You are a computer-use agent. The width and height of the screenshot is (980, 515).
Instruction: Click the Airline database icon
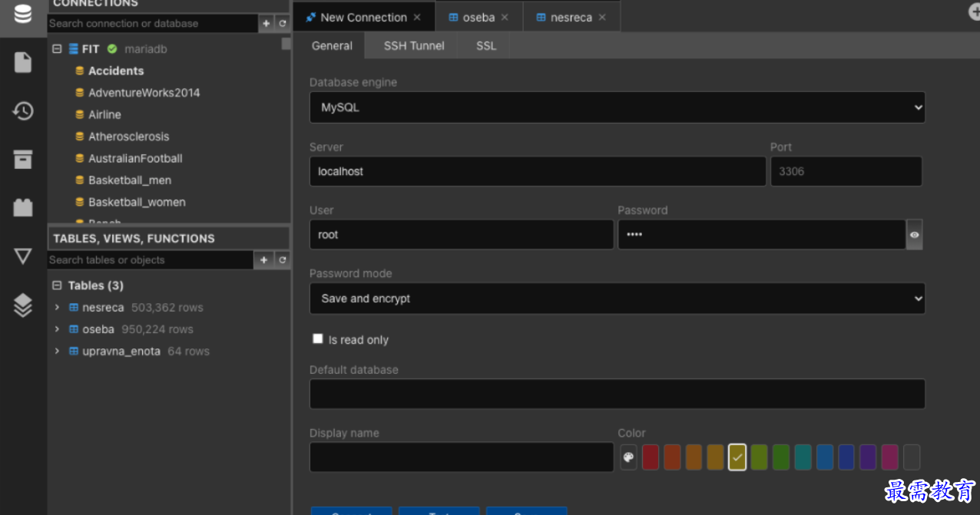[x=80, y=114]
